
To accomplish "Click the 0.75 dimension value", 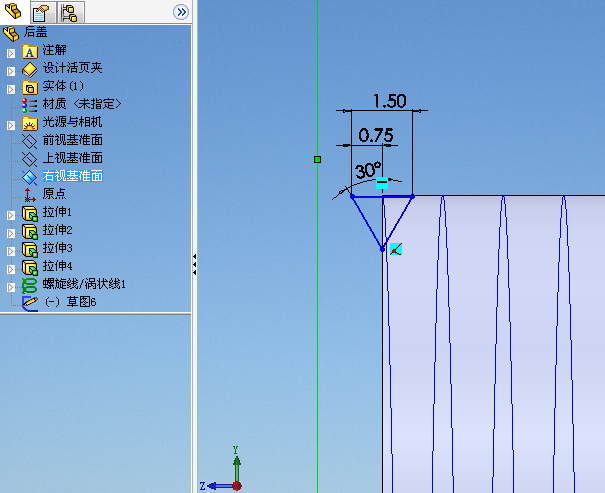I will pos(376,135).
